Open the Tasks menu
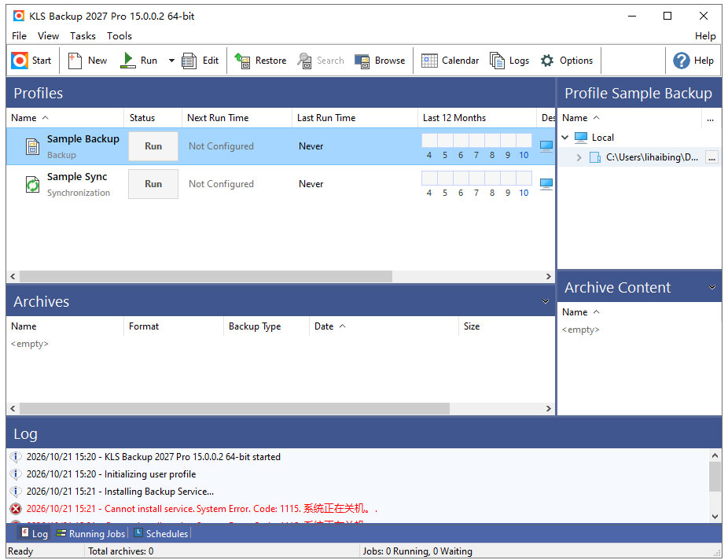The width and height of the screenshot is (728, 560). coord(83,35)
